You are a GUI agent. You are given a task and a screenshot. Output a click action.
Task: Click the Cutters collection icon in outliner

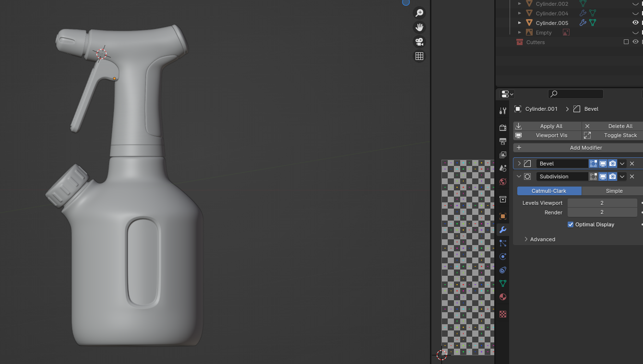pyautogui.click(x=519, y=42)
